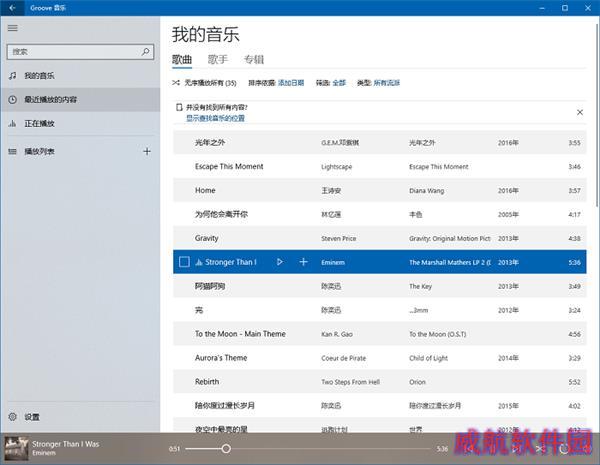The height and width of the screenshot is (465, 600).
Task: Open album To the Moon (O.S.T)
Action: [438, 334]
